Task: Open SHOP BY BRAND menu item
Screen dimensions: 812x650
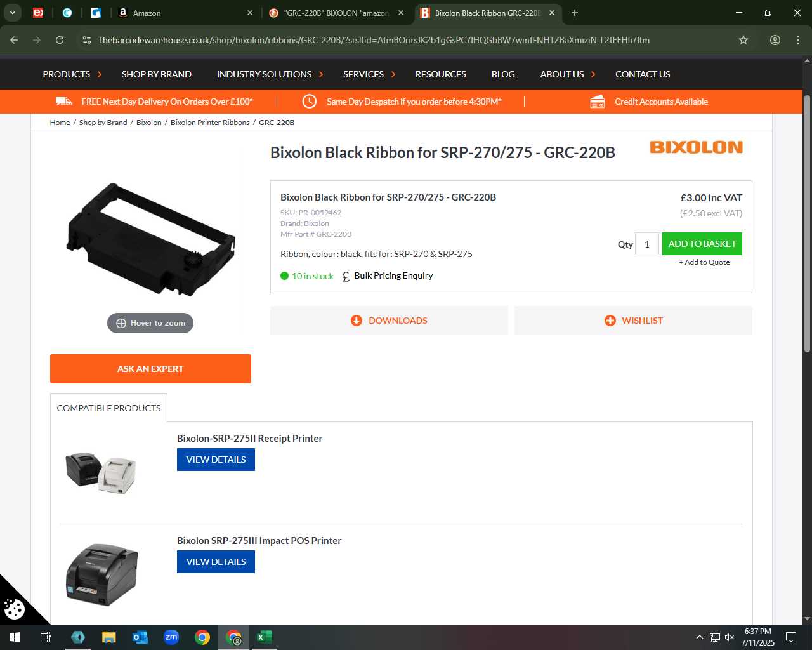Action: [x=157, y=74]
